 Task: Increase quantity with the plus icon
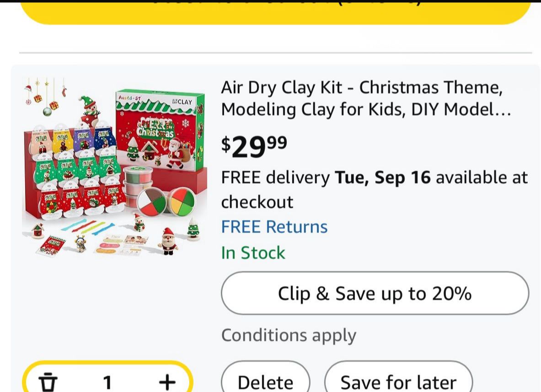167,381
